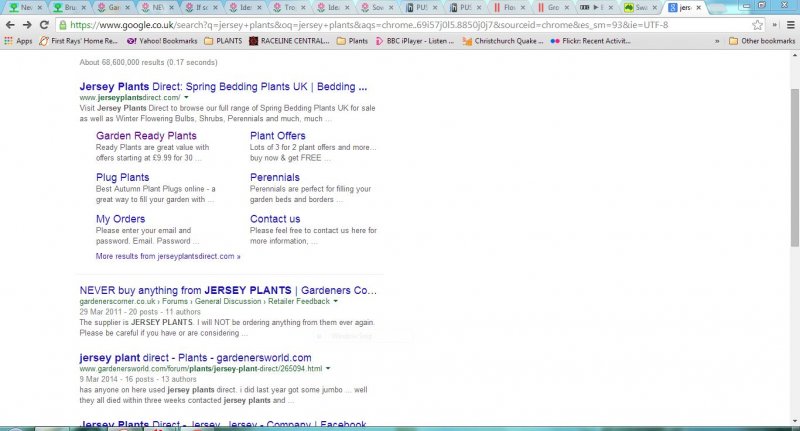Viewport: 800px width, 431px height.
Task: Reload the page with the refresh icon
Action: pyautogui.click(x=46, y=25)
